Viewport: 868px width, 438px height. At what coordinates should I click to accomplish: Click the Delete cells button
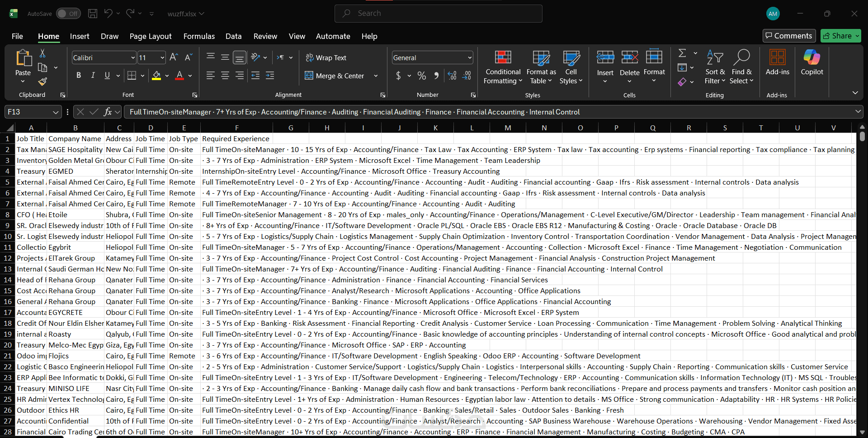(629, 67)
